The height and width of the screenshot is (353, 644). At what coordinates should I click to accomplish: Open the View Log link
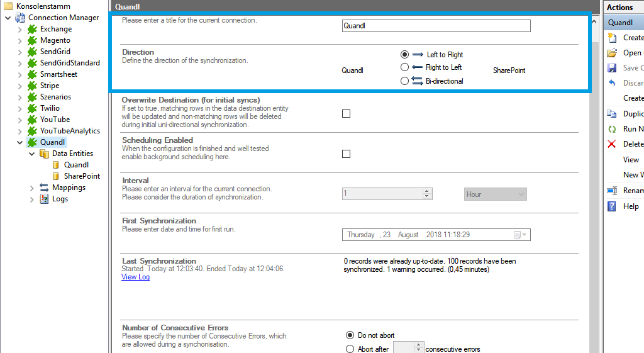click(135, 277)
